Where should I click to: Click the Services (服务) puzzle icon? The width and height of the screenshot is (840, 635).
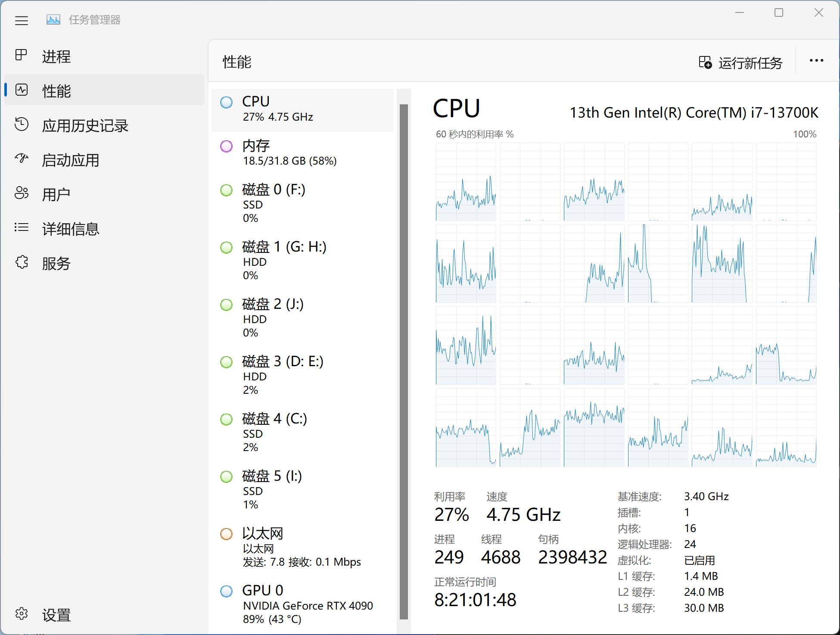pyautogui.click(x=21, y=262)
